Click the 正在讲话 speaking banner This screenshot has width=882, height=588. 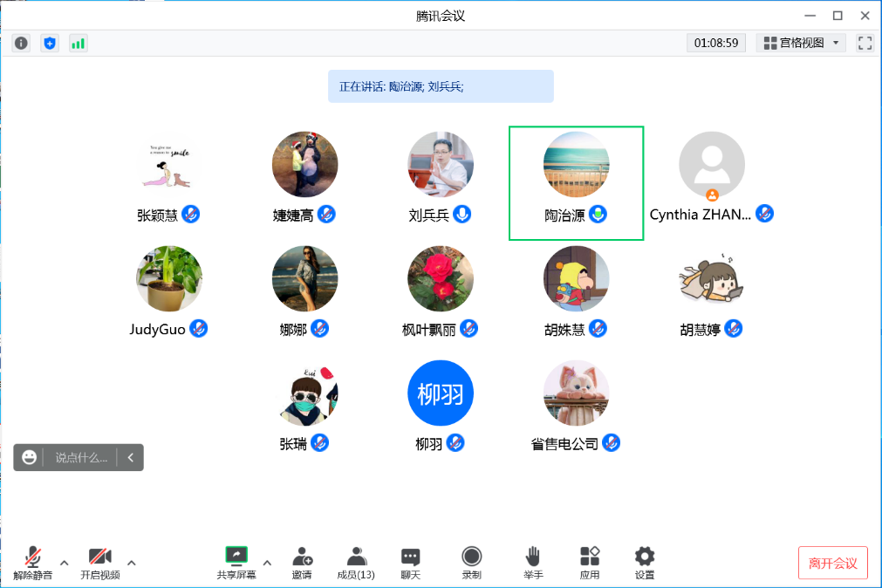coord(441,86)
